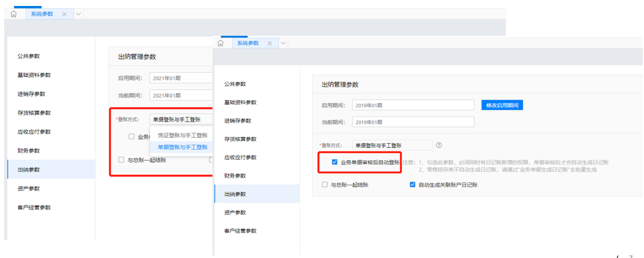Click the 启用期间 field showing 2019年01期
The image size is (644, 258).
tap(412, 105)
